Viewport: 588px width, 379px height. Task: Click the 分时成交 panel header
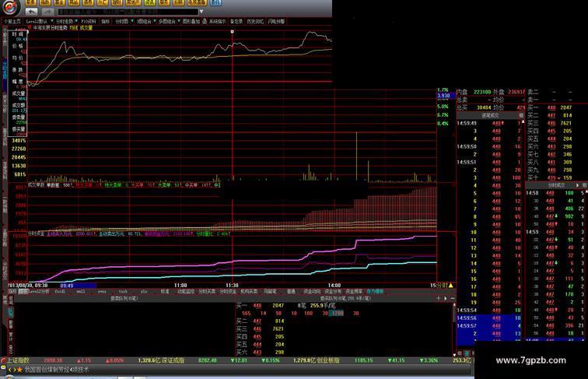click(556, 185)
